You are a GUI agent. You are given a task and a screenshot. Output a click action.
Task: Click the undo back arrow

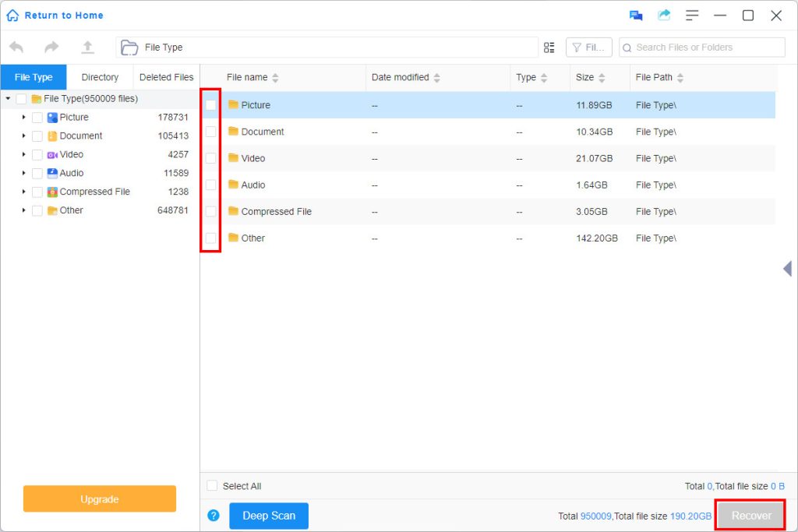click(x=16, y=47)
